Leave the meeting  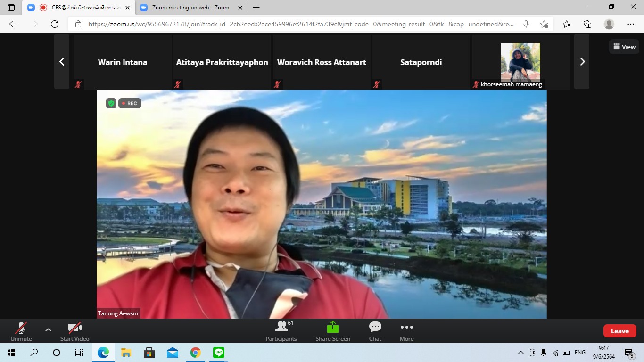(x=619, y=331)
